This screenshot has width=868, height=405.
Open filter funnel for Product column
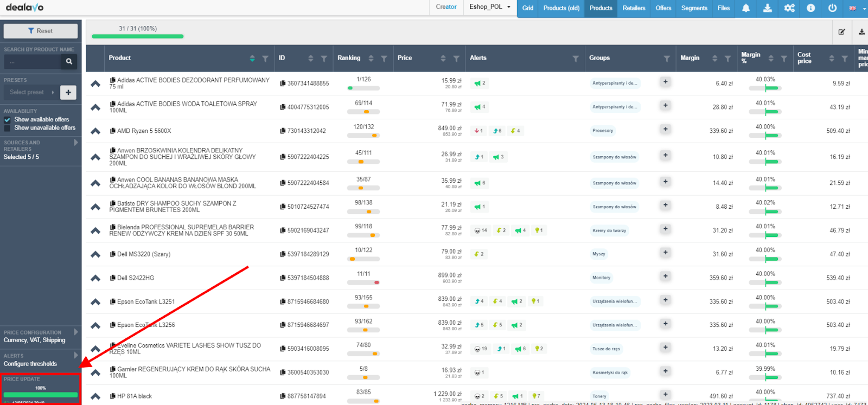click(x=265, y=59)
